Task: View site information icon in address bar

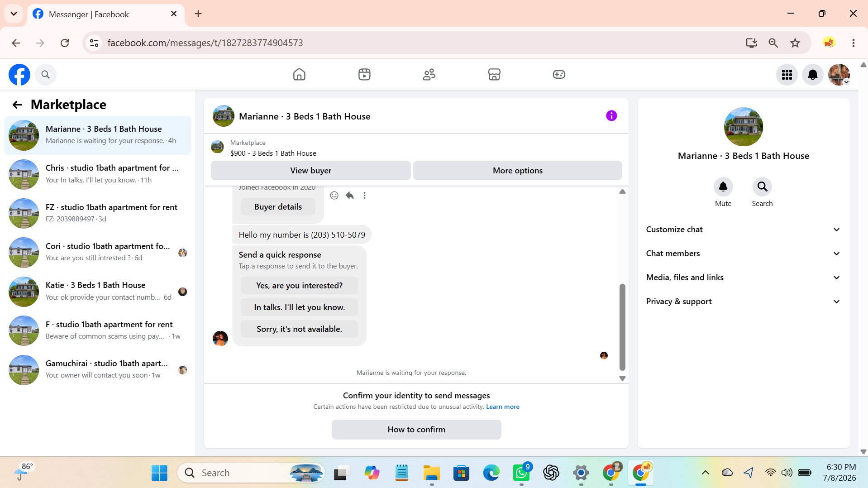Action: [x=94, y=43]
